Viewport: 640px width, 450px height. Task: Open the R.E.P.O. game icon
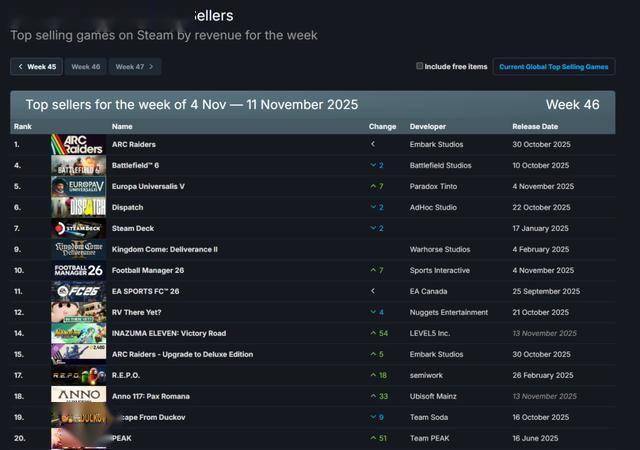[x=78, y=375]
